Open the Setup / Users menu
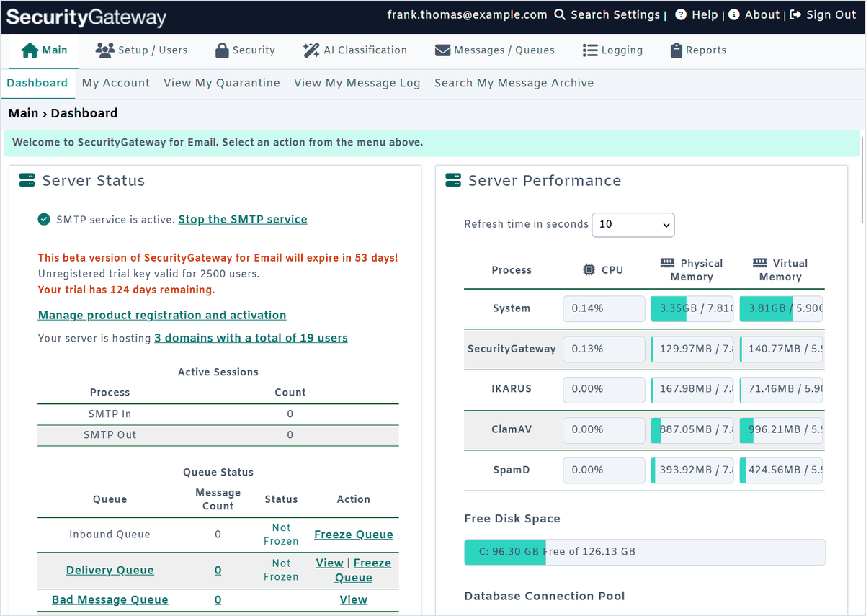Viewport: 866px width, 616px height. click(x=141, y=50)
